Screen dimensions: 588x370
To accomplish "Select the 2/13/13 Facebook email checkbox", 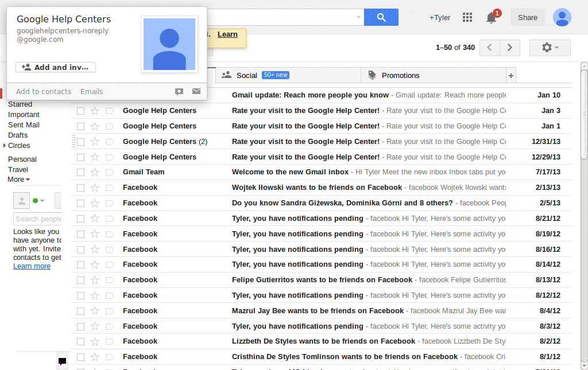I will (x=80, y=188).
